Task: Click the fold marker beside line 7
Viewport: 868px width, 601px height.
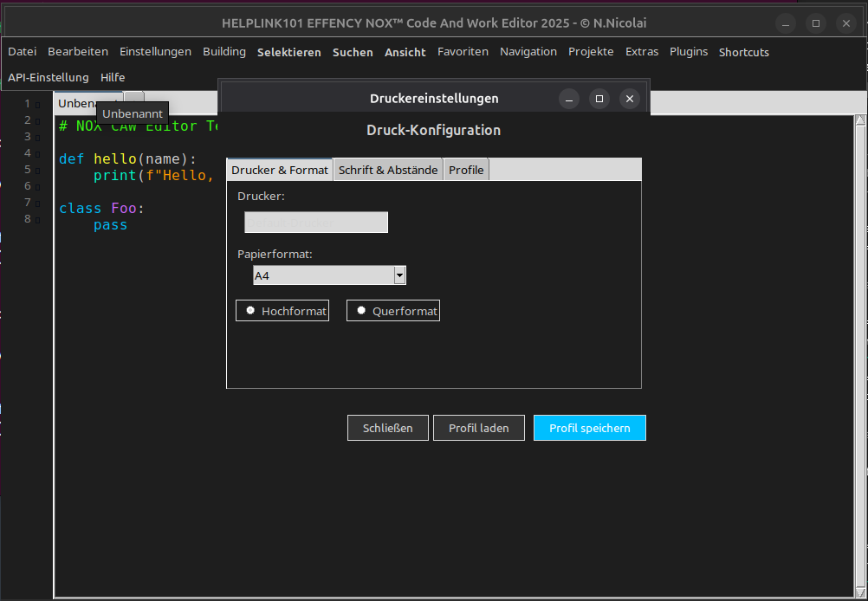Action: click(36, 203)
